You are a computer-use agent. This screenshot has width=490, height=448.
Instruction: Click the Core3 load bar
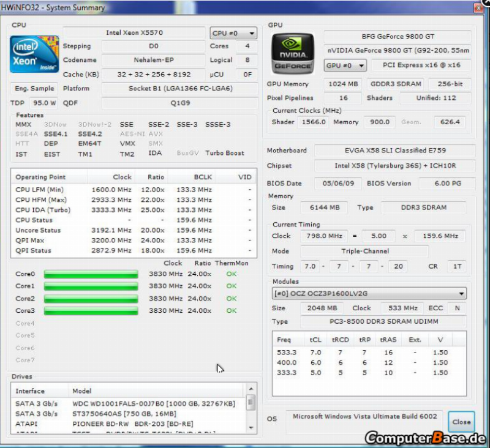[91, 311]
